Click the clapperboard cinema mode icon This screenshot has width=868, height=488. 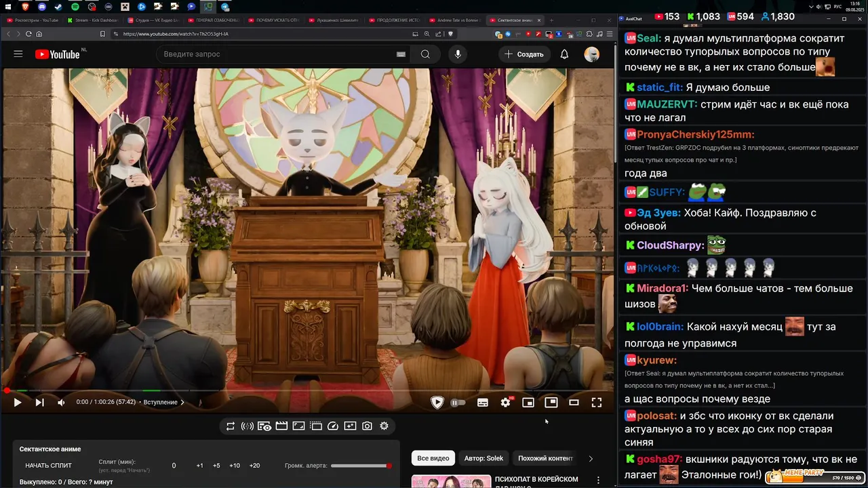click(x=281, y=426)
